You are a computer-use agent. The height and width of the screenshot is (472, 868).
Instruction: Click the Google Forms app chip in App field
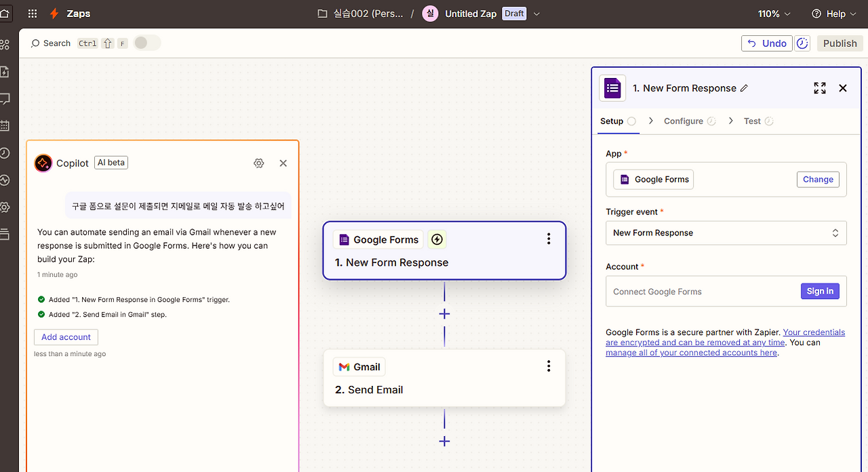[x=654, y=179]
